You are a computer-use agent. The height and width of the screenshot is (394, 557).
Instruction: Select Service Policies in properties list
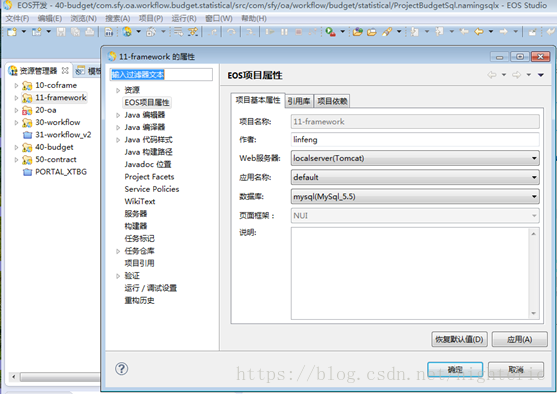(x=152, y=189)
